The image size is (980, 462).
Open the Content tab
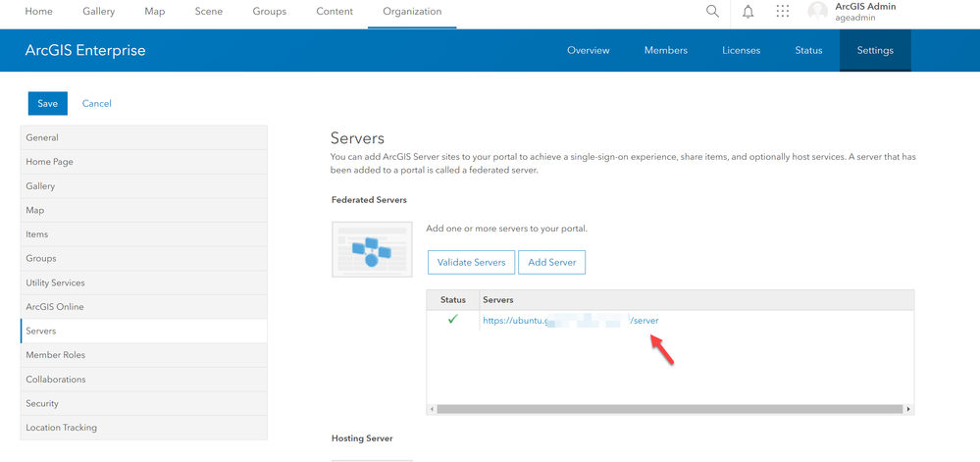pyautogui.click(x=335, y=11)
